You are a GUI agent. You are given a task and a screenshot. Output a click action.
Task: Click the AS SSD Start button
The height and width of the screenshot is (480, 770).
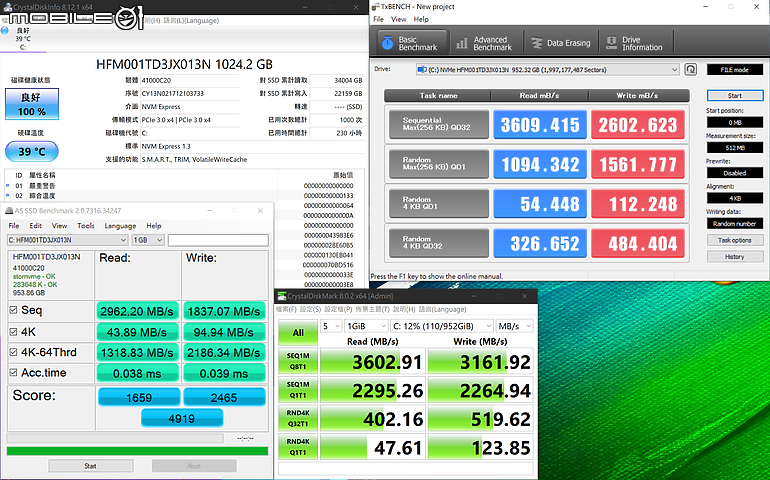coord(91,465)
